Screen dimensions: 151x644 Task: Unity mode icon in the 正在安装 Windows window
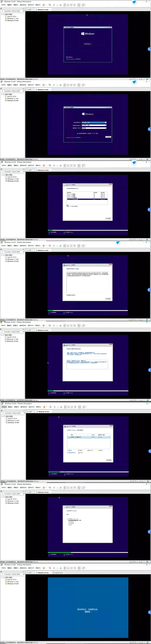point(74,487)
